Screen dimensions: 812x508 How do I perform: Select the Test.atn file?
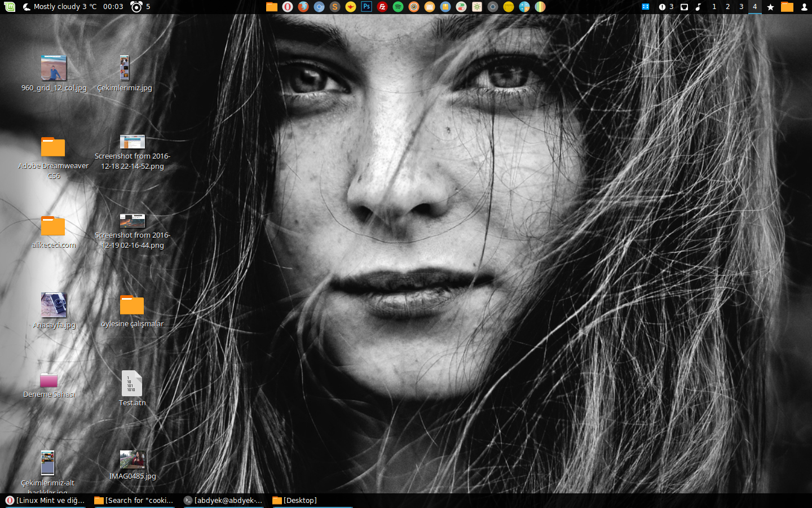[x=132, y=388]
